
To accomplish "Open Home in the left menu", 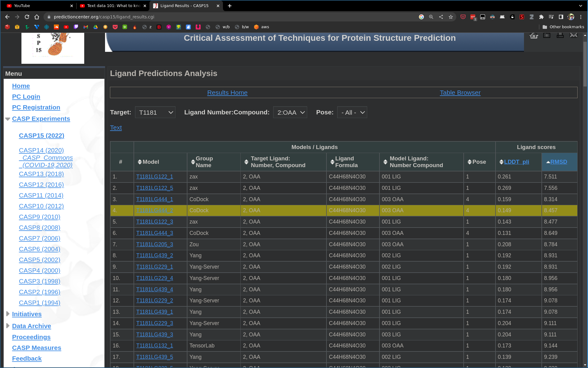I will [21, 86].
